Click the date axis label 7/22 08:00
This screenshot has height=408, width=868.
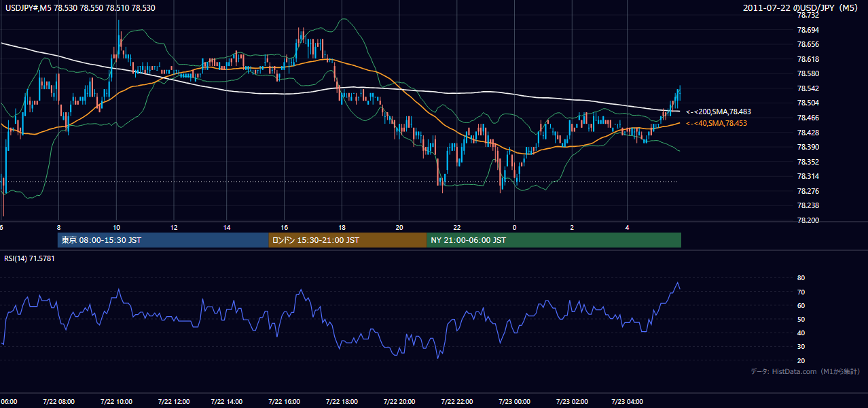point(58,401)
